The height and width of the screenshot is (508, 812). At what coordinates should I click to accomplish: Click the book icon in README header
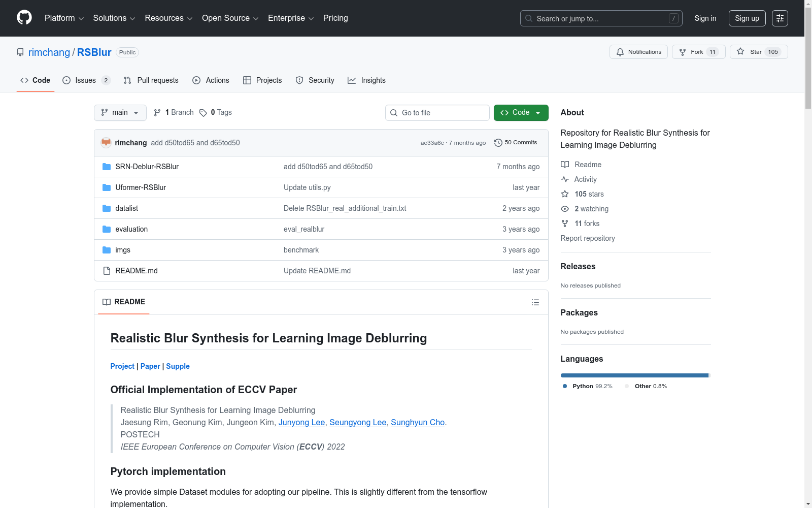(x=107, y=302)
